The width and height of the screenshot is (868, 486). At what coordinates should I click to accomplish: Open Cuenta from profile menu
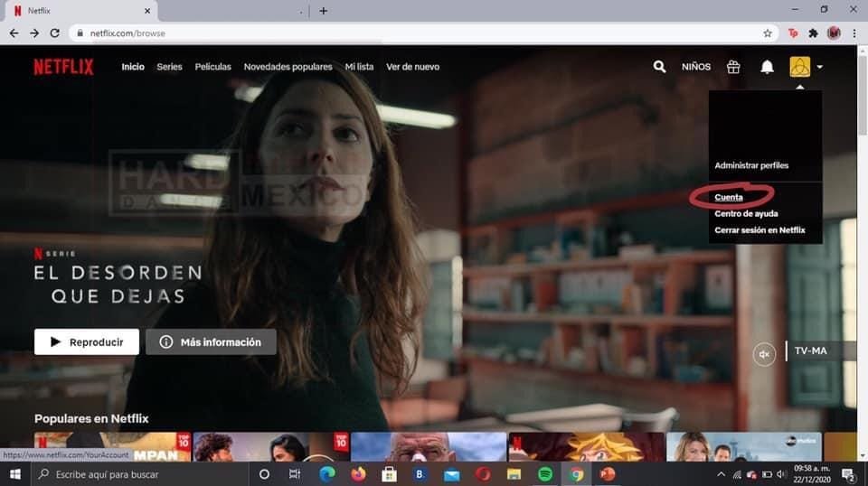click(x=729, y=198)
